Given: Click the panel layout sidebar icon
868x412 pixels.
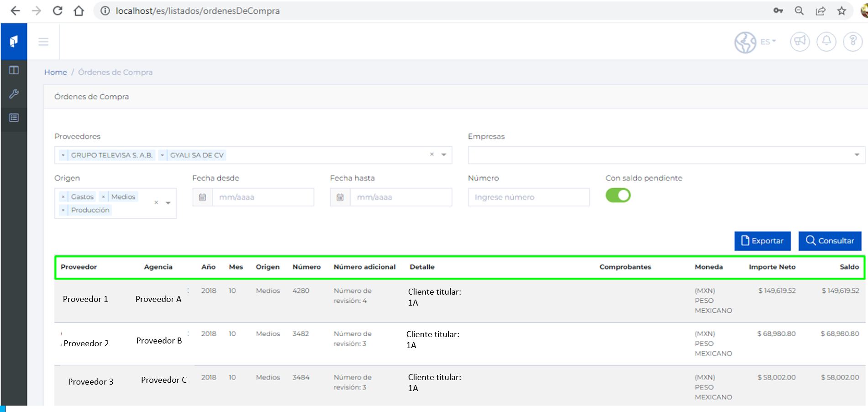Looking at the screenshot, I should click(x=14, y=70).
